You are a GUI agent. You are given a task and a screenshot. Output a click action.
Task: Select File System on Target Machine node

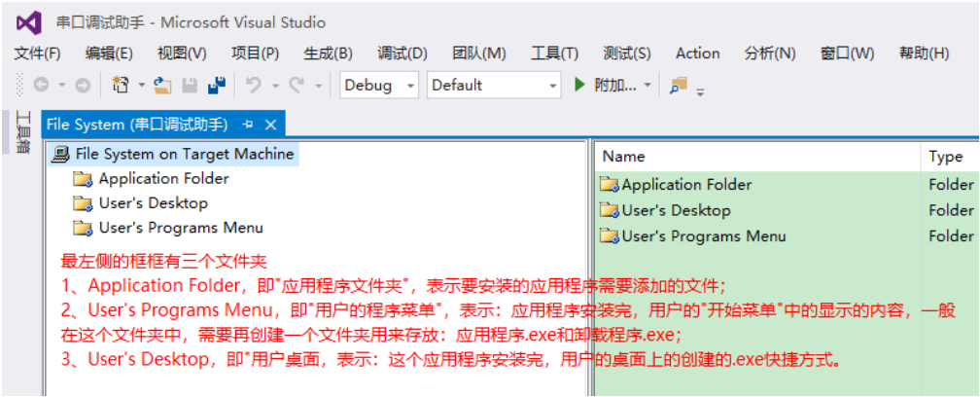(x=185, y=153)
